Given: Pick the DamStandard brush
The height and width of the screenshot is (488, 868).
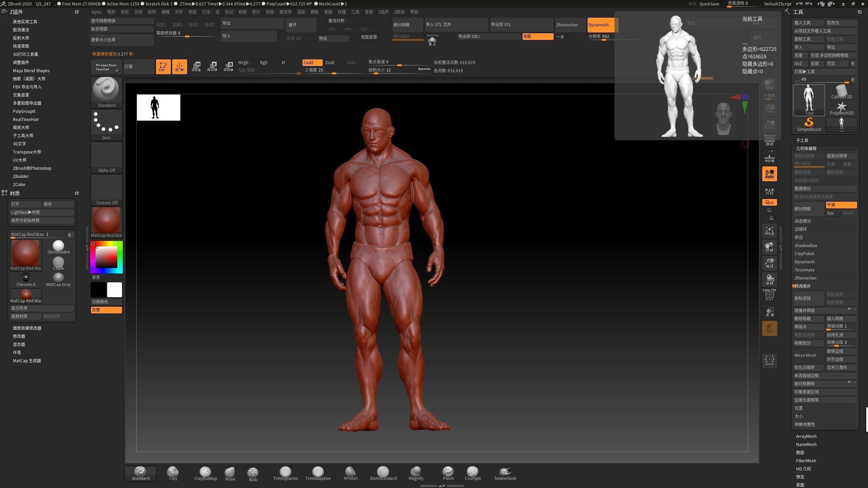Looking at the screenshot, I should pyautogui.click(x=383, y=474).
